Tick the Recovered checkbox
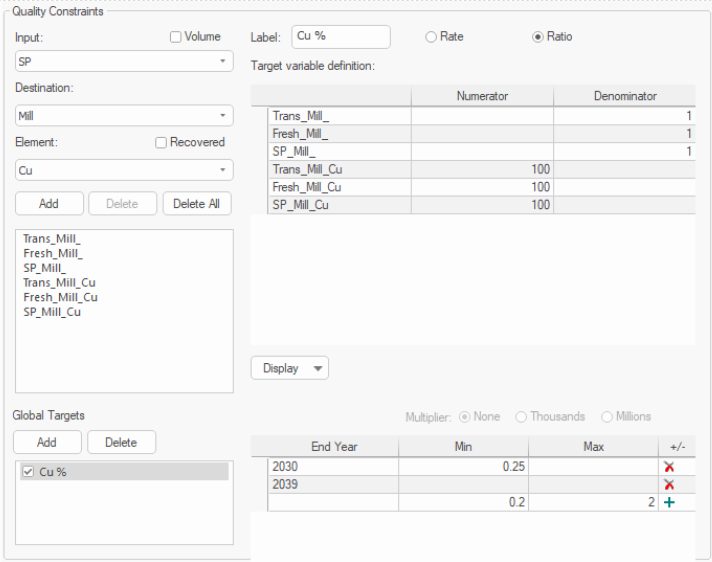 point(161,143)
